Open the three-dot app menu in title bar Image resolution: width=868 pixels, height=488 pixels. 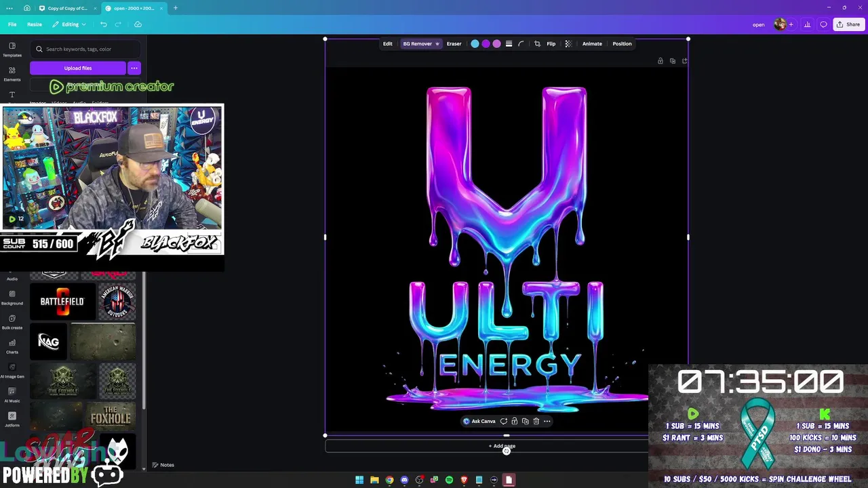9,8
